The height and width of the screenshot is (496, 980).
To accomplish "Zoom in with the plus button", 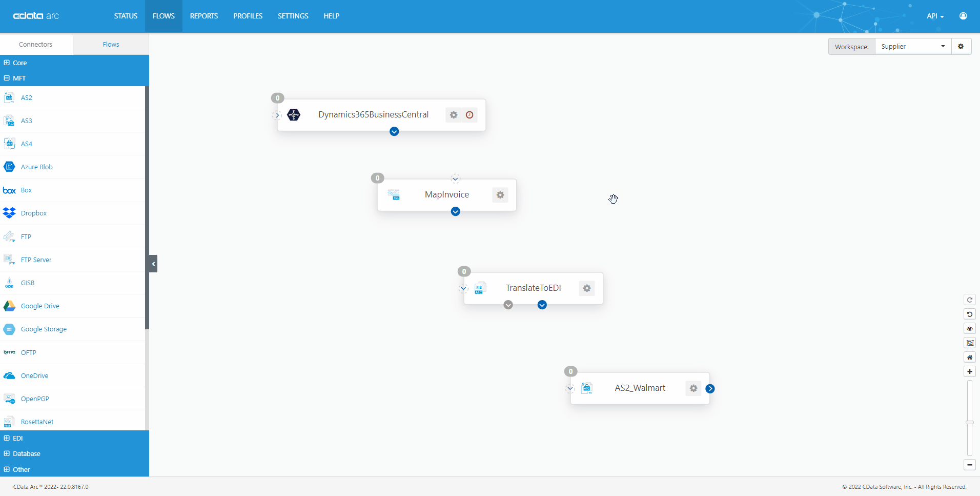I will coord(970,371).
